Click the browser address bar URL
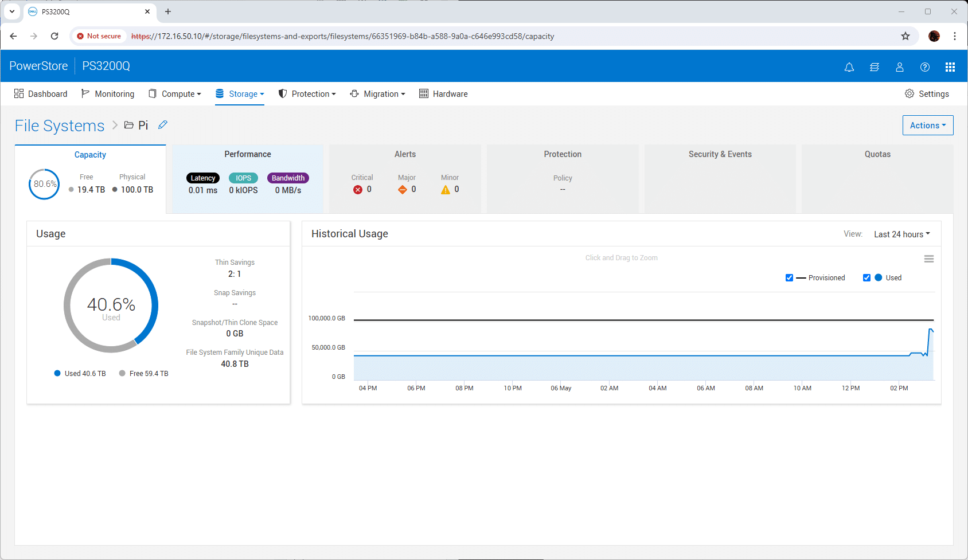 click(343, 36)
